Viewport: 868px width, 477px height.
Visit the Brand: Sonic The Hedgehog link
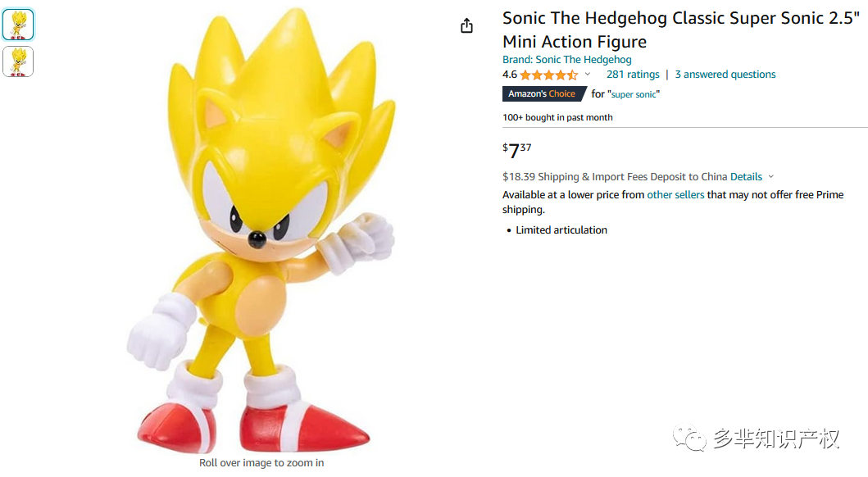coord(566,60)
